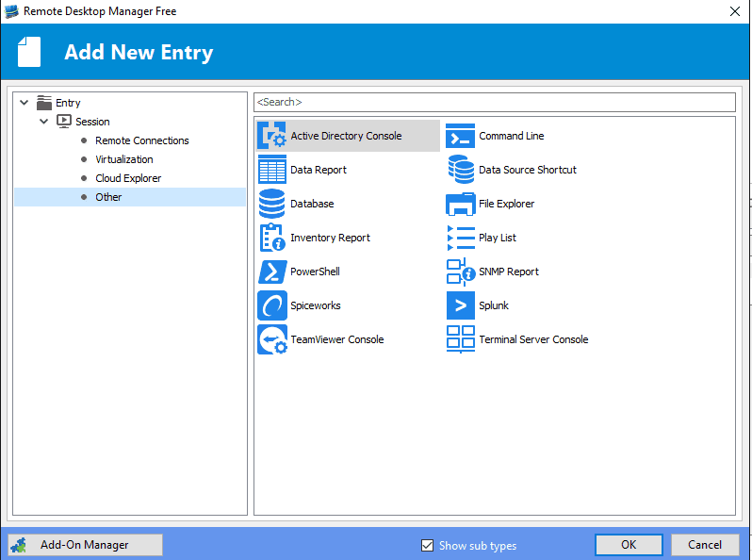Choose the Command Line entry icon
Image resolution: width=752 pixels, height=560 pixels.
461,136
